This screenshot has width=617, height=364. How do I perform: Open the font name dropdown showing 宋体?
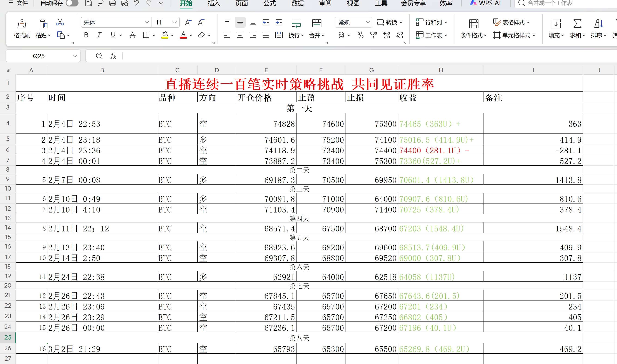point(147,23)
